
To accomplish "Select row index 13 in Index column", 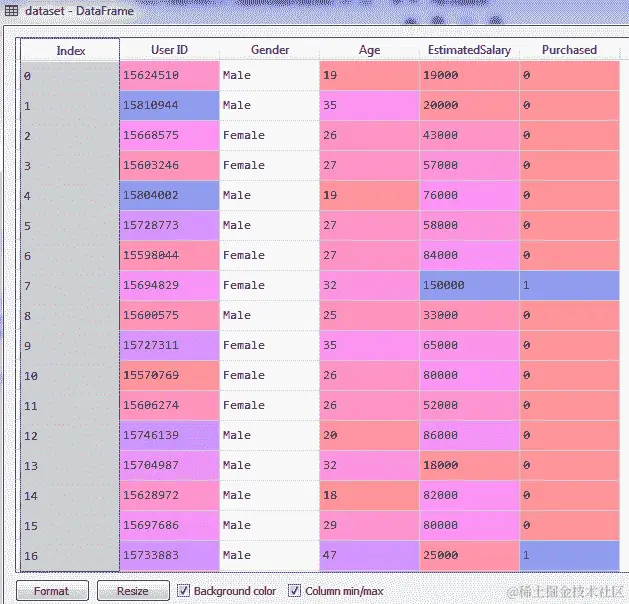I will tap(70, 466).
